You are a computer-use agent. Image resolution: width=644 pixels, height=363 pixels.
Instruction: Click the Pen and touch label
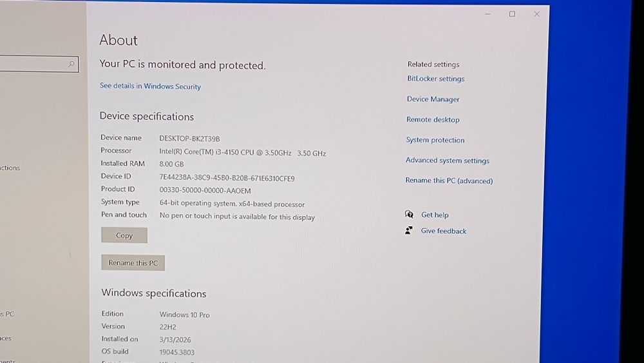[x=124, y=215]
